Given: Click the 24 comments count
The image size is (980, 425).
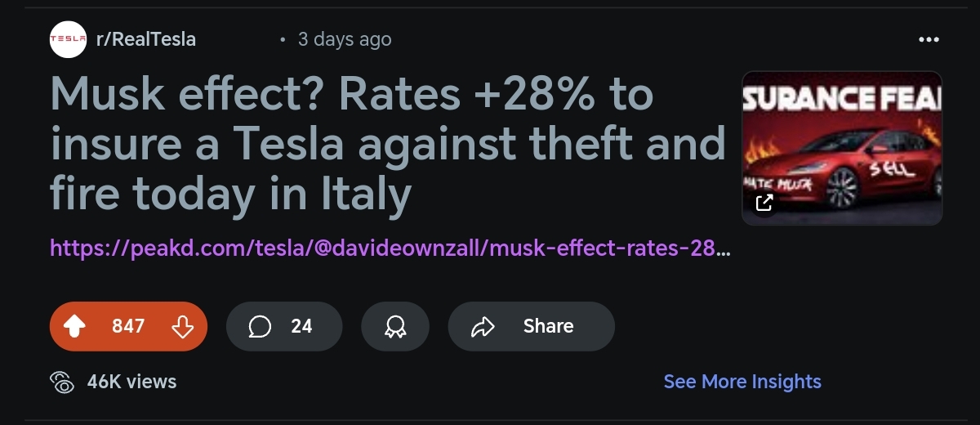Looking at the screenshot, I should pos(301,326).
